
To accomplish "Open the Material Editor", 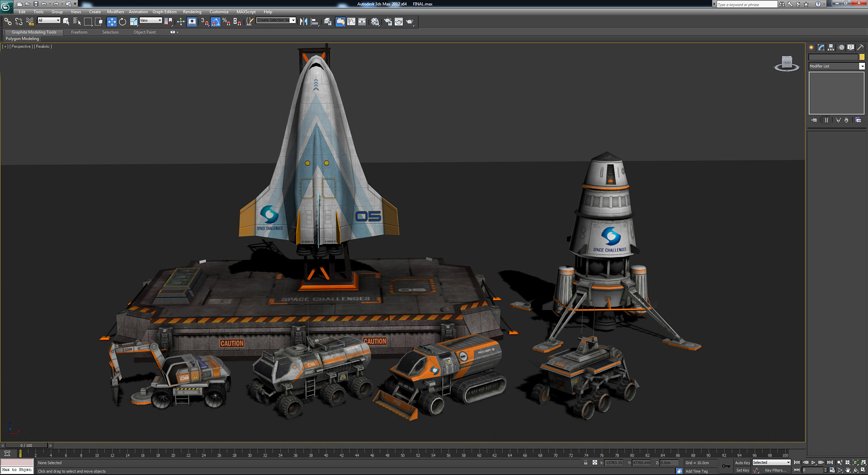I will pyautogui.click(x=375, y=21).
